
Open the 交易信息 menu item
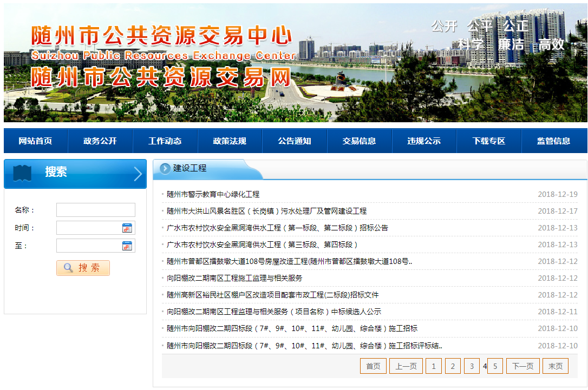[360, 141]
